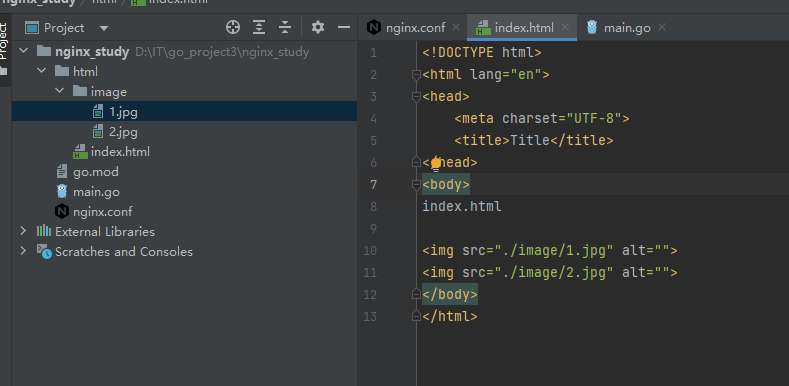
Task: Toggle fold marker at closing html line 13
Action: coord(416,316)
